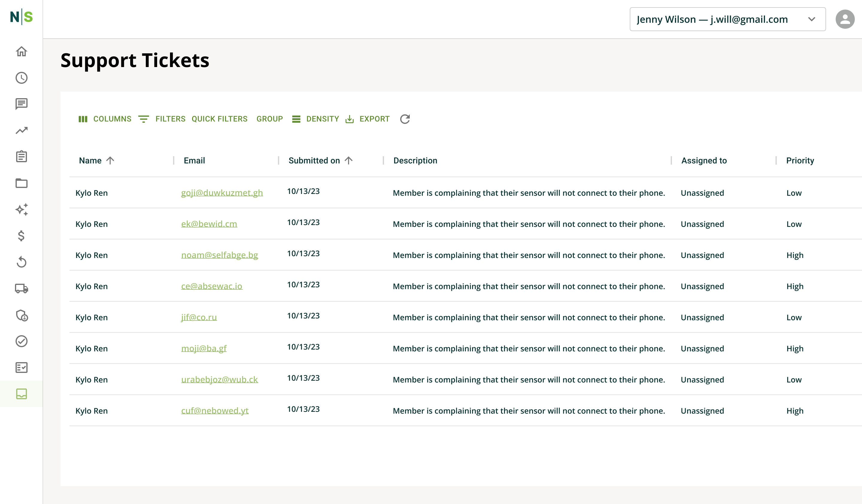This screenshot has width=862, height=504.
Task: Open email link noam@selfabge.bg
Action: tap(220, 255)
